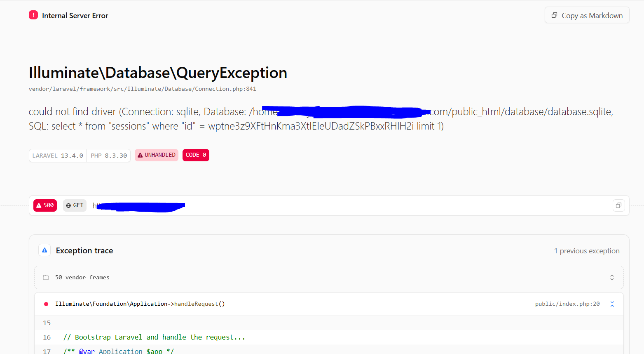The height and width of the screenshot is (354, 644).
Task: Click code line 16 Bootstrap Laravel comment
Action: (155, 337)
